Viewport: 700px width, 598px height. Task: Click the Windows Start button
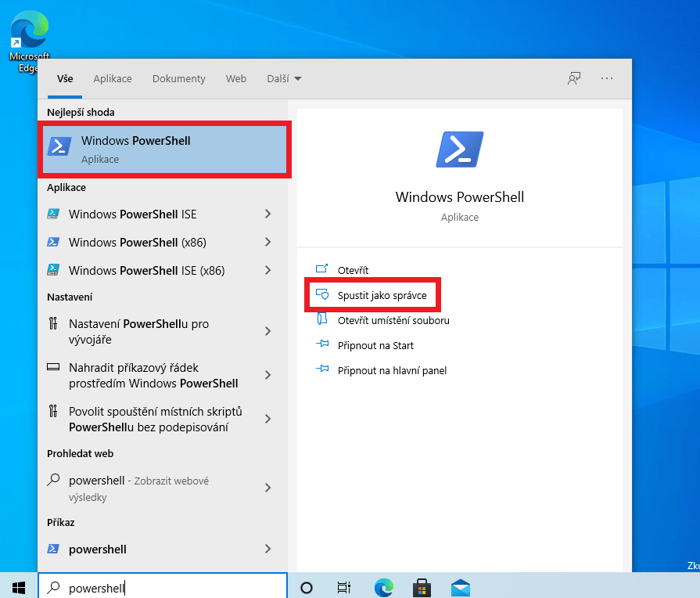19,587
